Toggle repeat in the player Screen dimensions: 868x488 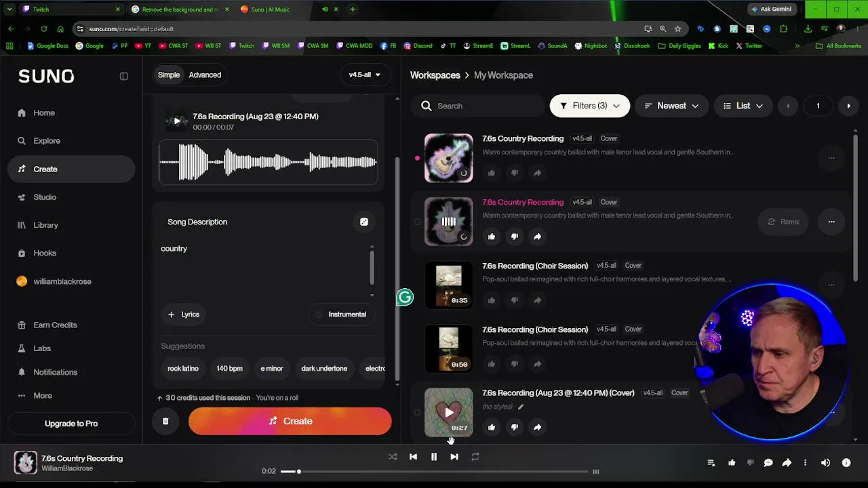(475, 457)
